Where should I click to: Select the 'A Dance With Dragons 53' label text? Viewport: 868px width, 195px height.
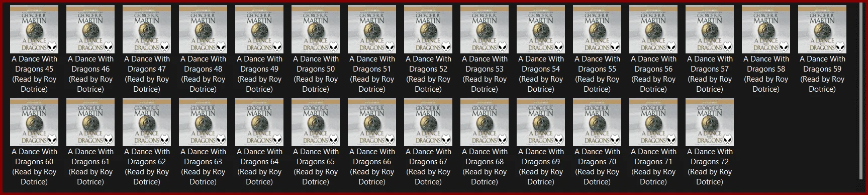485,74
